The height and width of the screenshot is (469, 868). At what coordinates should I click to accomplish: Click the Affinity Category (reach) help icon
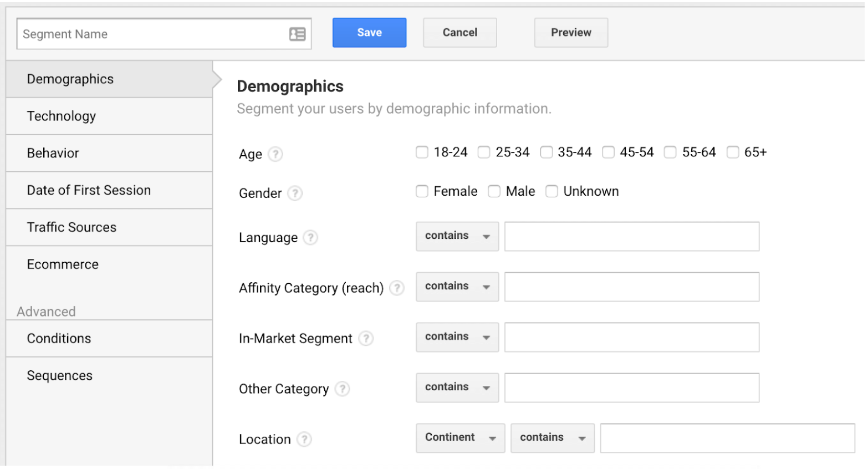click(x=397, y=288)
